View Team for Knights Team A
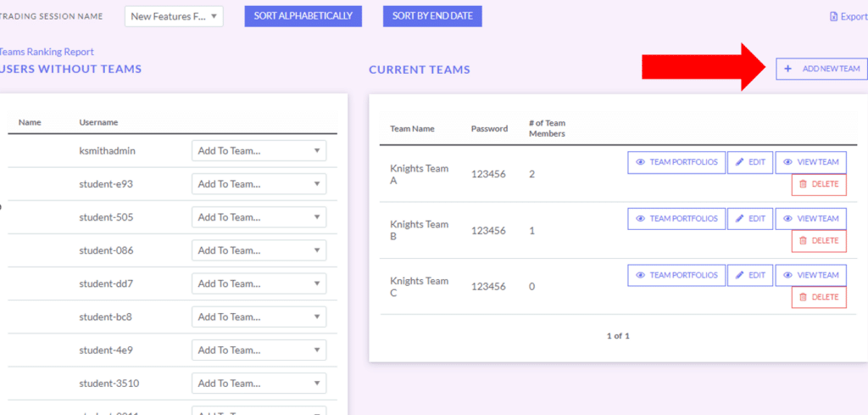The image size is (868, 415). tap(811, 162)
